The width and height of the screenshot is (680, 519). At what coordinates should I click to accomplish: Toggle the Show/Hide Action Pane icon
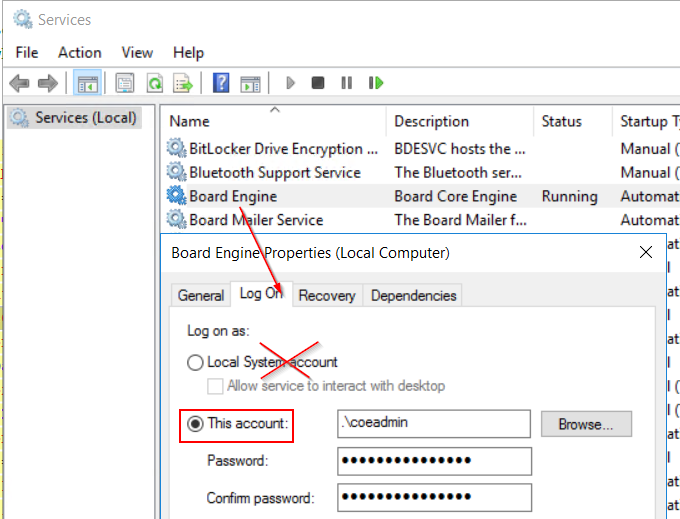[x=250, y=83]
